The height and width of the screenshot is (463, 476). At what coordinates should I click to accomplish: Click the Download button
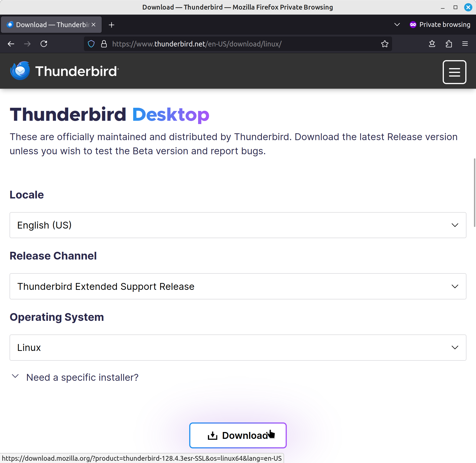point(238,435)
